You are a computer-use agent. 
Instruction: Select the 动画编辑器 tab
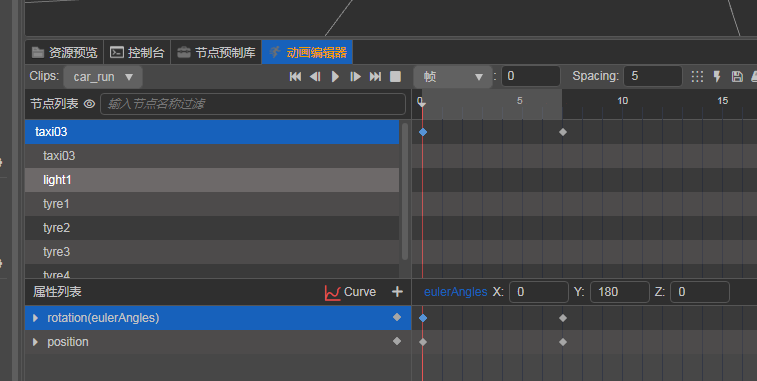point(307,52)
